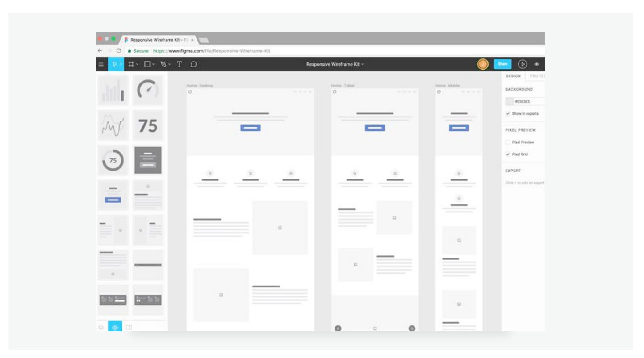
Task: Select the Pen tool
Action: [x=163, y=64]
